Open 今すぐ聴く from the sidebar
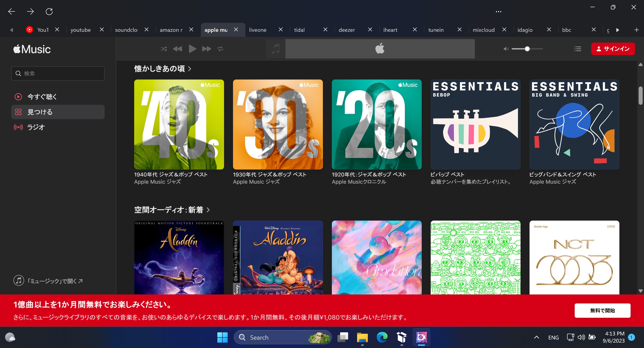Screen dimensions: 644x348 point(42,97)
